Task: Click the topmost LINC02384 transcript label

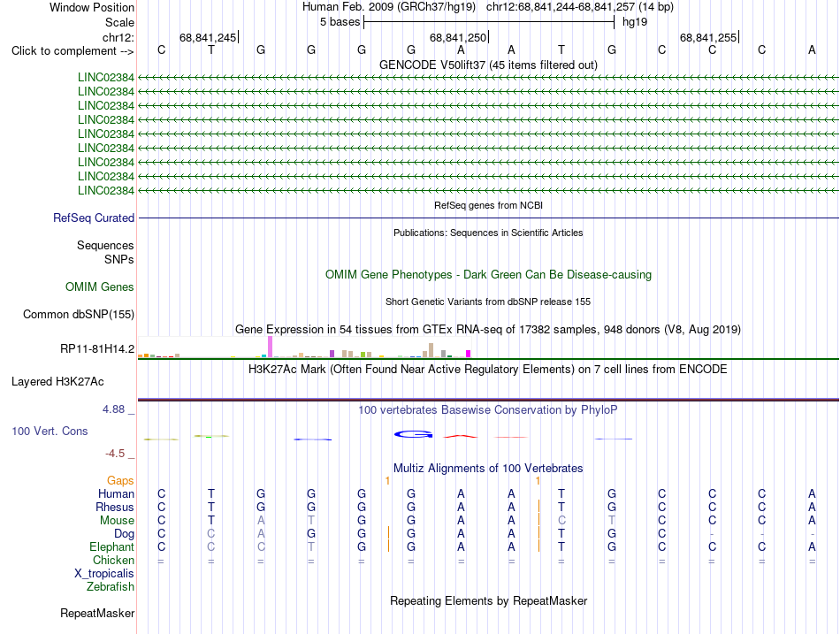Action: click(x=105, y=77)
